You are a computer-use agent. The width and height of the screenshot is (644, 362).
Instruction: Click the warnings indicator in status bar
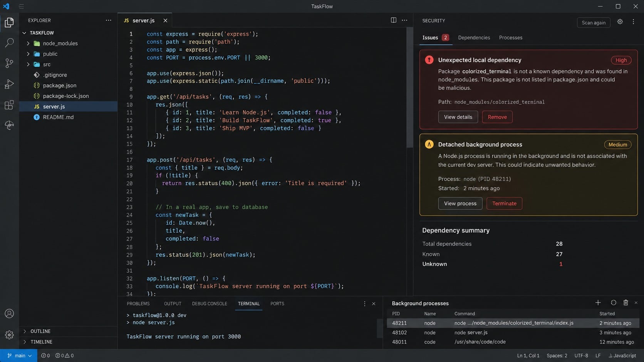click(64, 355)
